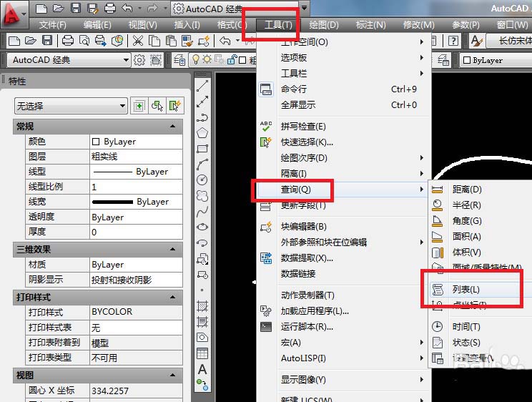The height and width of the screenshot is (402, 532).
Task: Click the New file icon in quick access toolbar
Action: point(41,8)
